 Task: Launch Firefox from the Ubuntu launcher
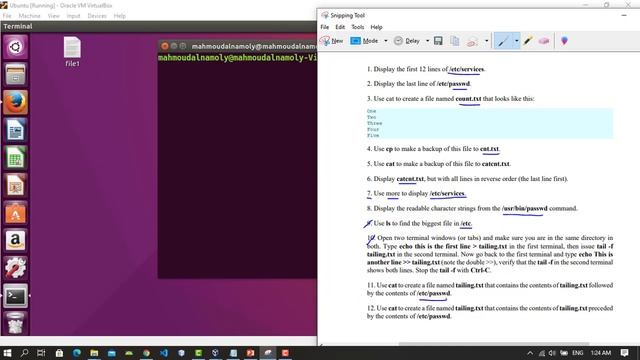click(16, 102)
